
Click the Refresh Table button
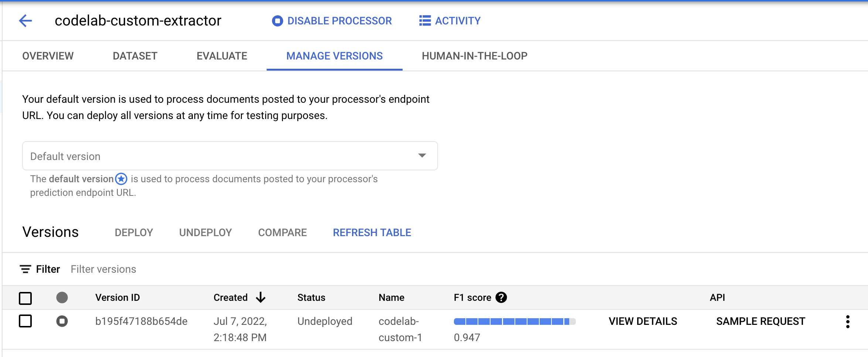[372, 232]
